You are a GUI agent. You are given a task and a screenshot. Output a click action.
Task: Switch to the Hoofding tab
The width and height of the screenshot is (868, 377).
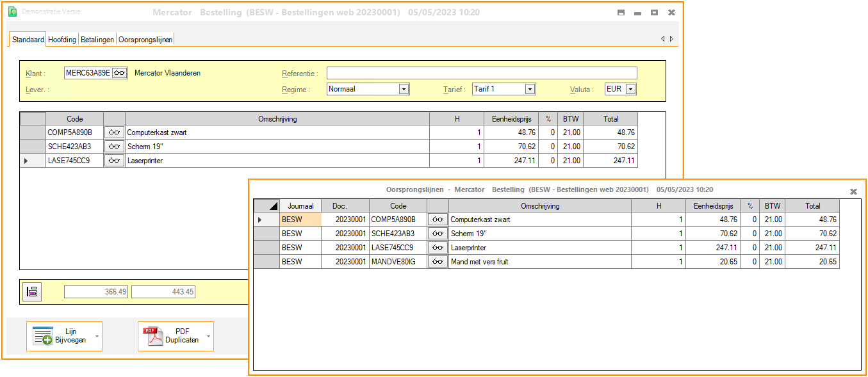pyautogui.click(x=62, y=40)
